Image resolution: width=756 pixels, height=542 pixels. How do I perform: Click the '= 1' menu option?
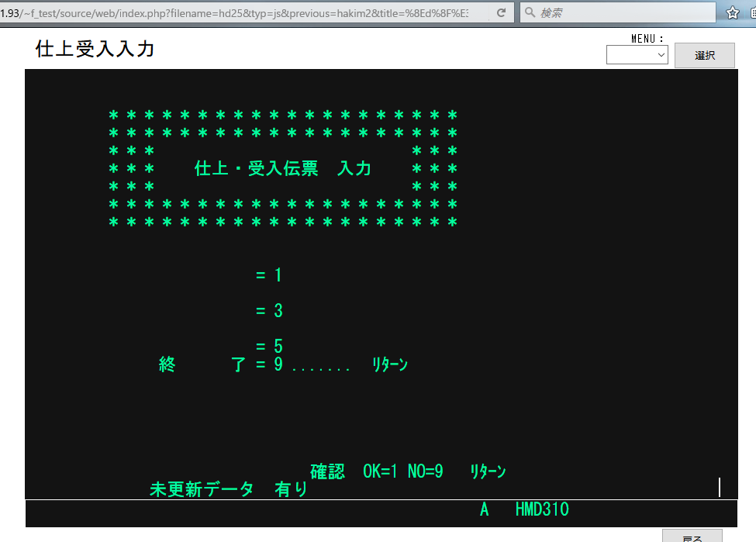(268, 275)
